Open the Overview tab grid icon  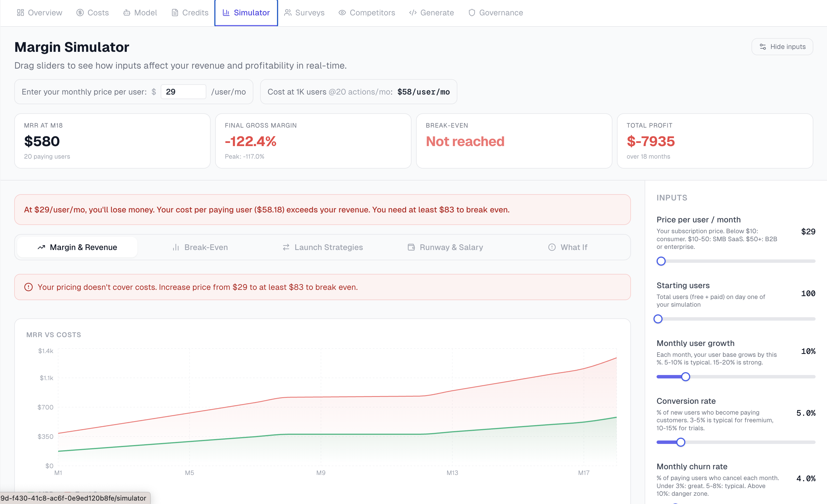click(21, 13)
